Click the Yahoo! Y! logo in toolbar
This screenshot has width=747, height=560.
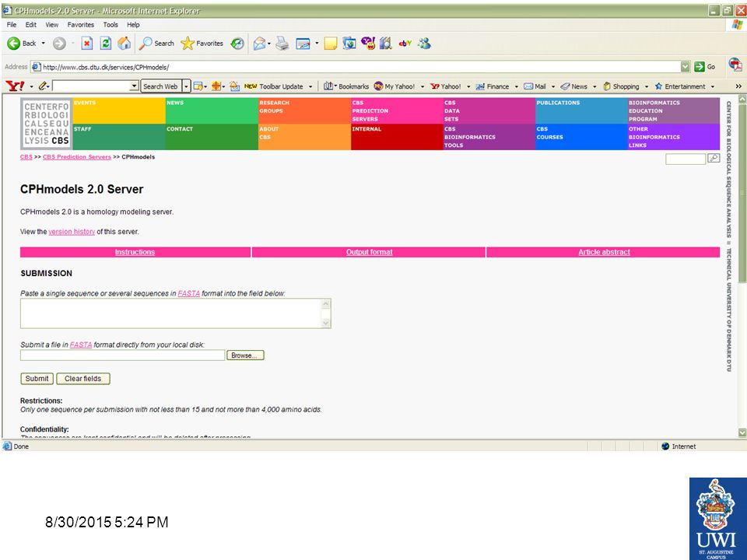(15, 86)
